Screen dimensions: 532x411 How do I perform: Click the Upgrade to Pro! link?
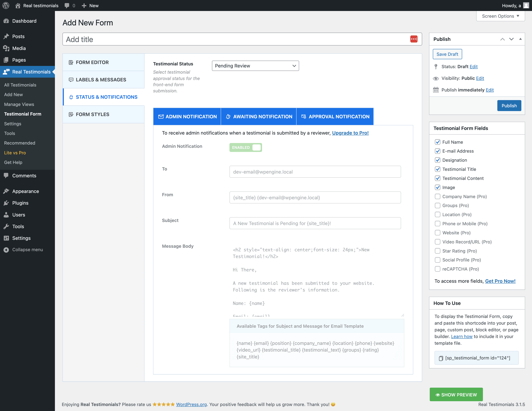[350, 133]
